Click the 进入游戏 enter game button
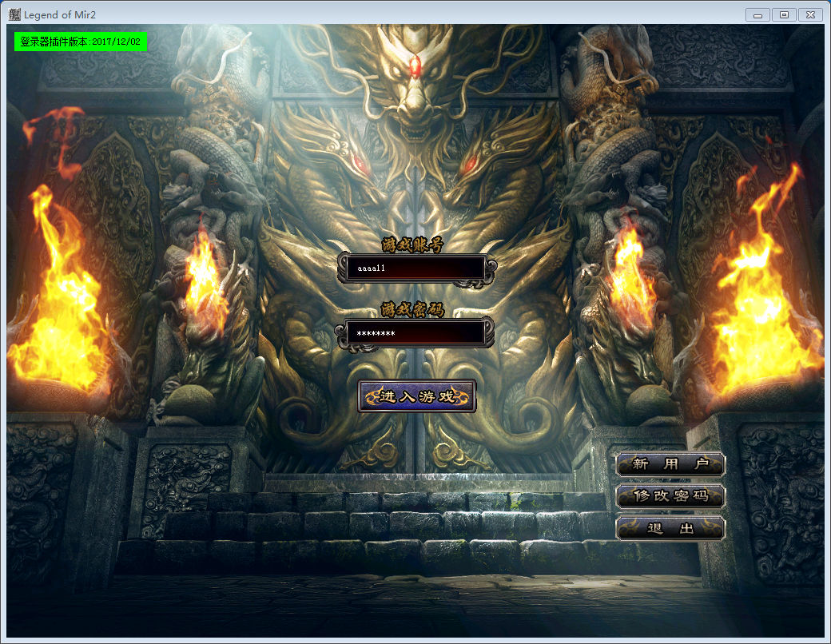 point(417,396)
